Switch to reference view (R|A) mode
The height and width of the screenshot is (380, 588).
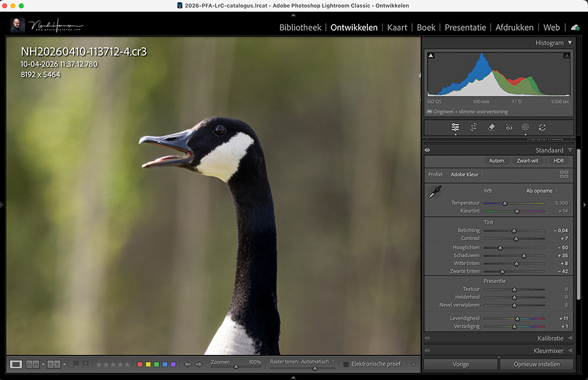(x=32, y=364)
